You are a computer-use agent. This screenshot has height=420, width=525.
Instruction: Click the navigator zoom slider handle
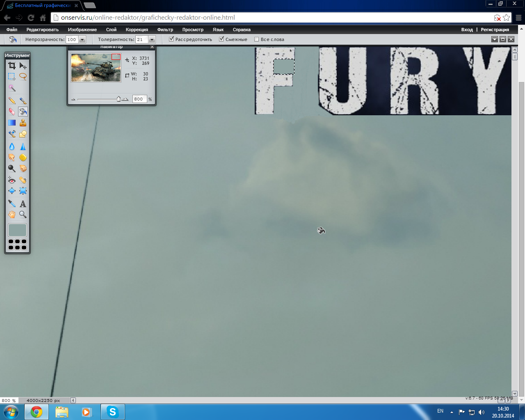(x=119, y=99)
